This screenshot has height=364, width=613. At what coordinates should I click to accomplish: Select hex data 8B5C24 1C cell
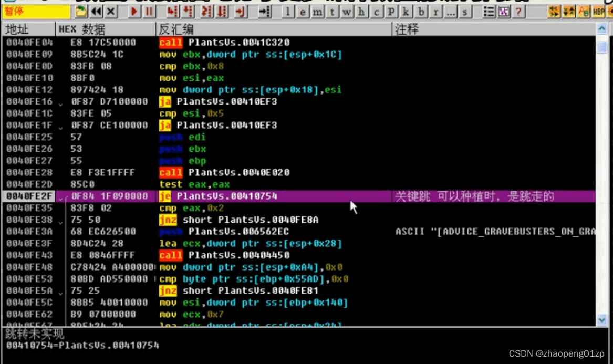(97, 54)
